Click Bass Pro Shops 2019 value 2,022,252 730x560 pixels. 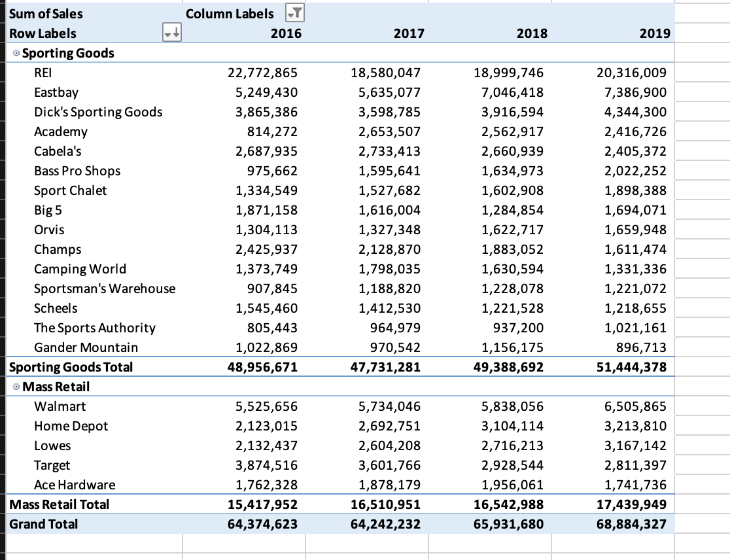635,171
